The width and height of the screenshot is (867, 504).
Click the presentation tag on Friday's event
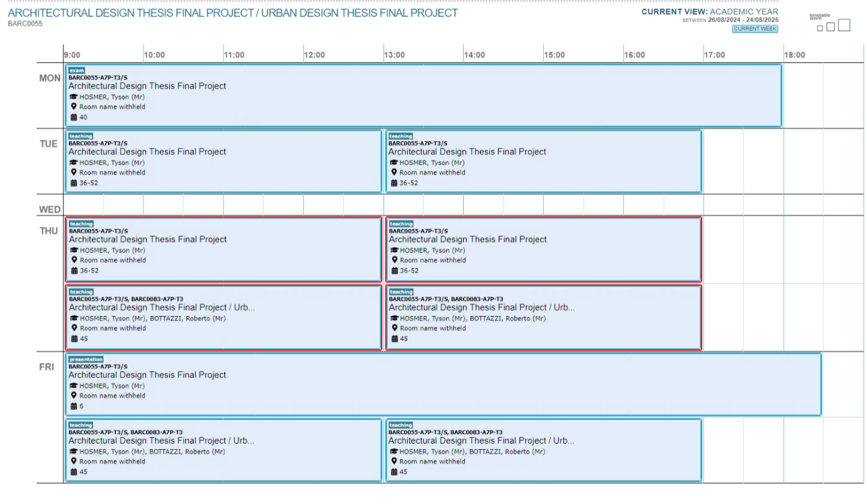[86, 359]
